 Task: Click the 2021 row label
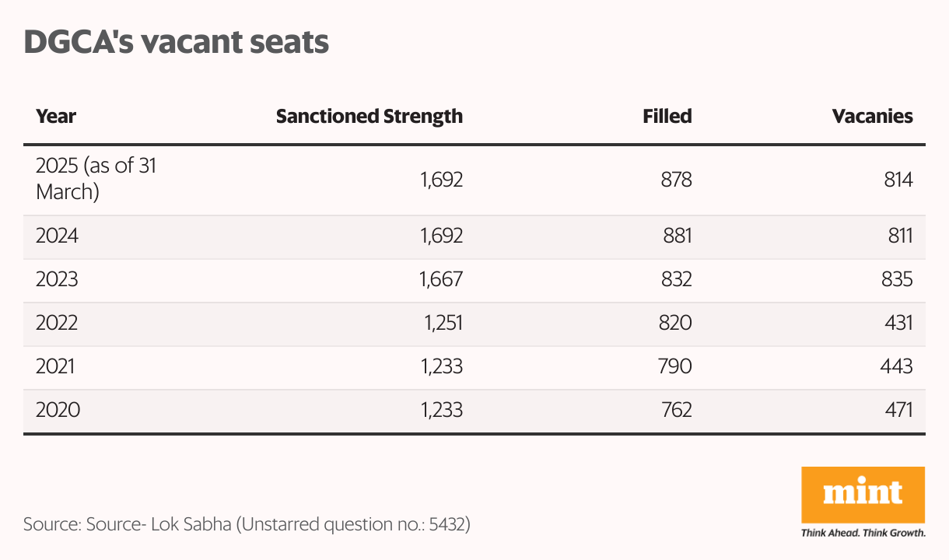pyautogui.click(x=56, y=366)
